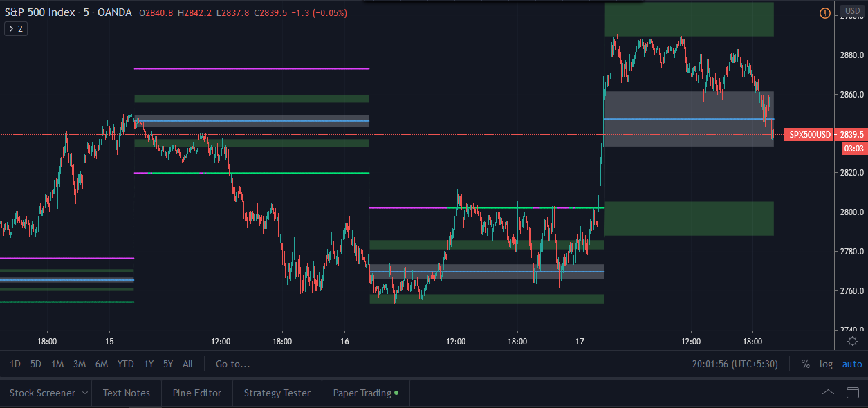
Task: Click the USD currency label
Action: (851, 11)
